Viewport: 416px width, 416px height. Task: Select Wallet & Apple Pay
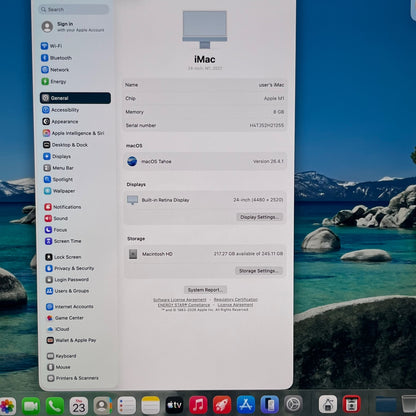(x=71, y=340)
